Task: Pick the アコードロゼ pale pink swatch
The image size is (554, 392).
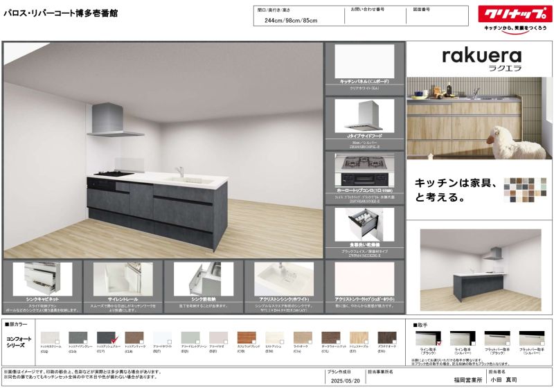Action: point(218,337)
